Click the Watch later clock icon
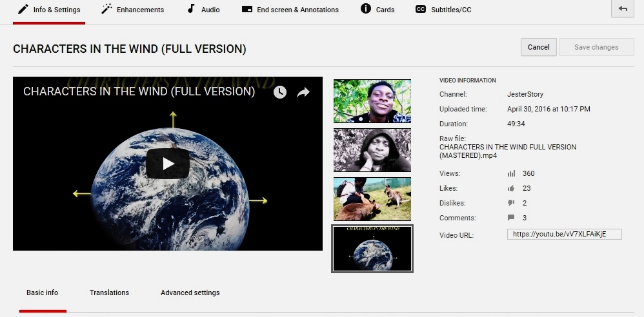 coord(279,92)
